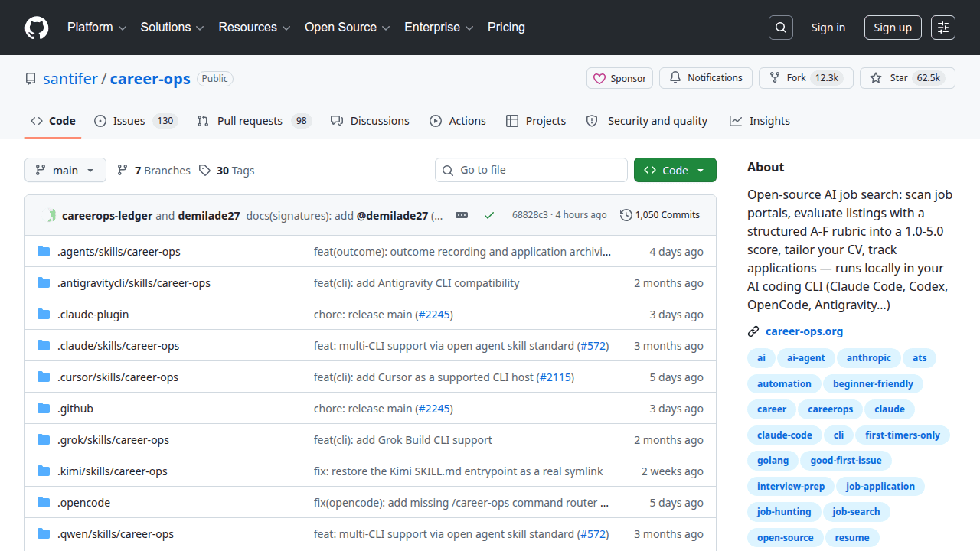Open the careerops-ledger avatar icon
The width and height of the screenshot is (980, 551).
click(51, 215)
